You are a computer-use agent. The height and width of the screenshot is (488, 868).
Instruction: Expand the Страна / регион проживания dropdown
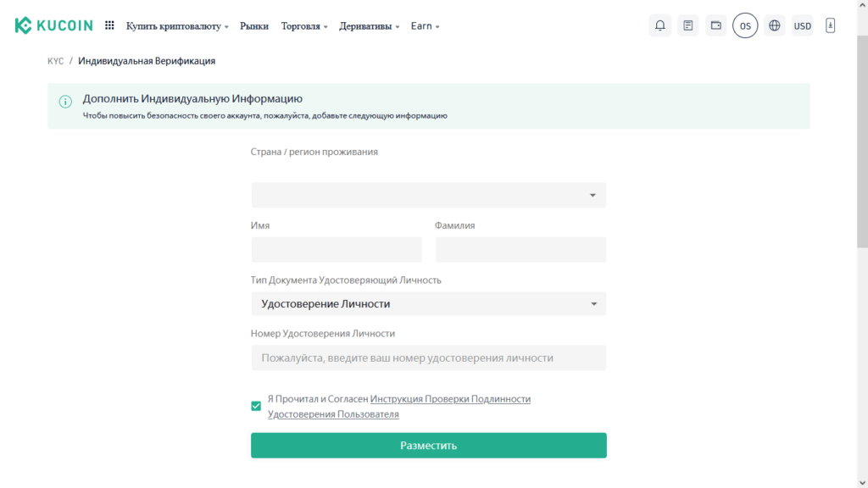[428, 195]
